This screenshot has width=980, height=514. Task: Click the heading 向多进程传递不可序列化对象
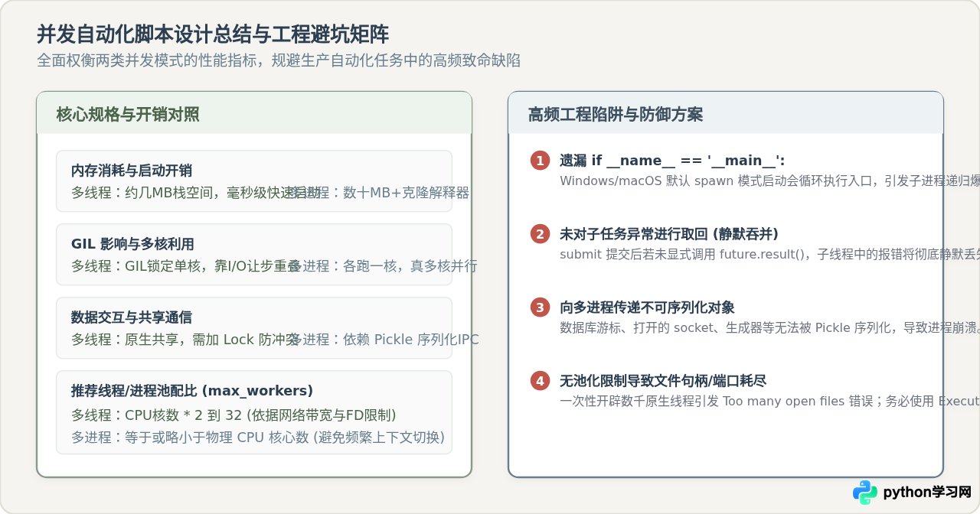647,307
